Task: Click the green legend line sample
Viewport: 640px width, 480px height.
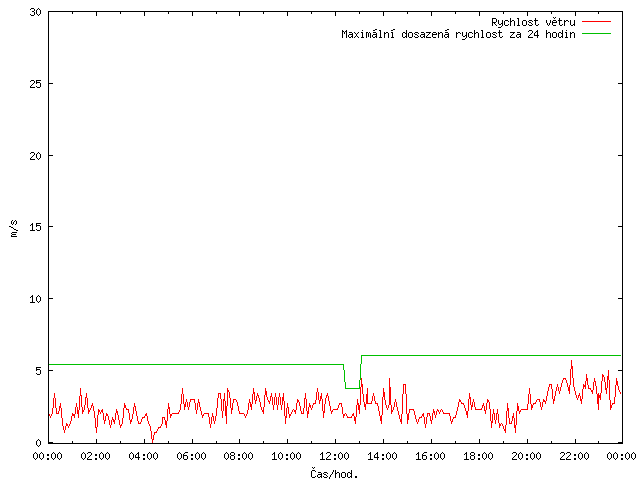Action: point(596,34)
